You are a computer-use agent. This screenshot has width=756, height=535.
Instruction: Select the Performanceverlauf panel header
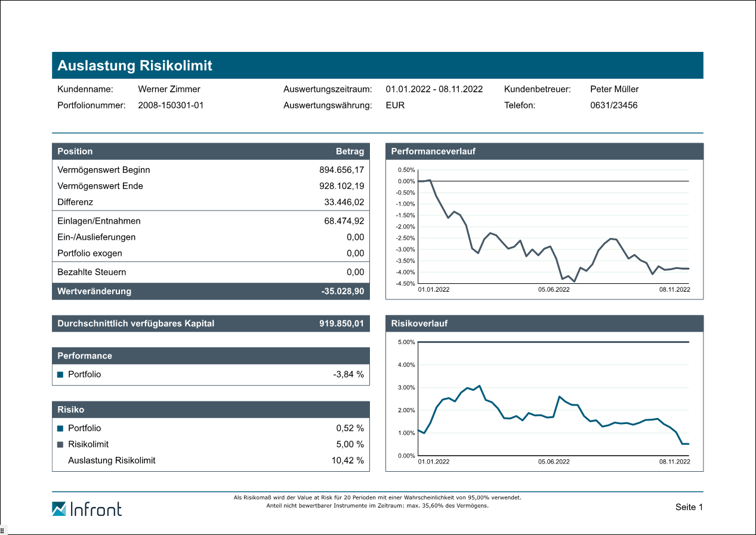544,151
